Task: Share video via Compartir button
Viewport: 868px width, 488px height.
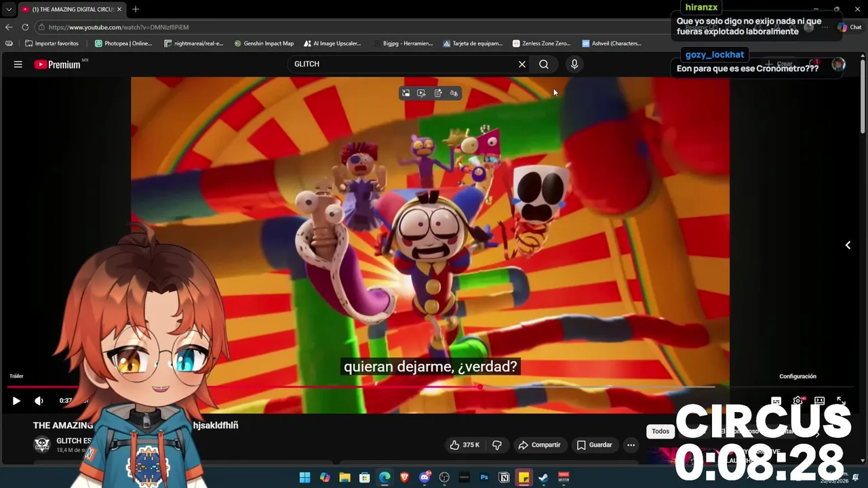Action: [539, 445]
